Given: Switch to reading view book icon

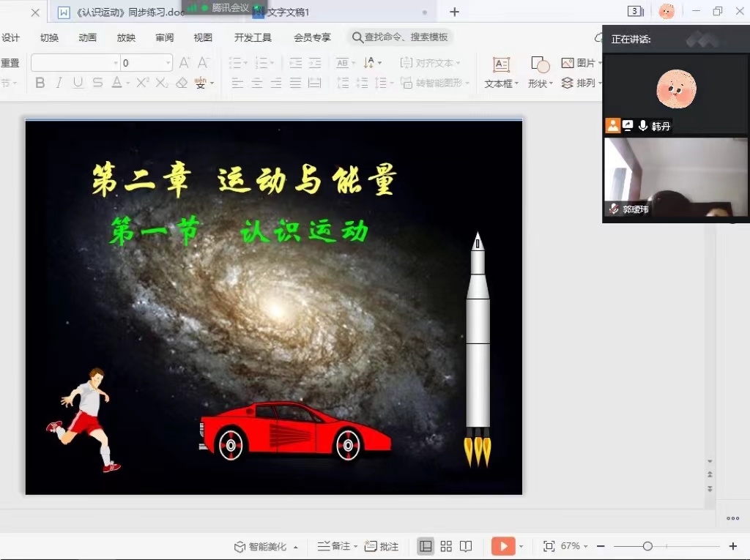Looking at the screenshot, I should click(466, 546).
